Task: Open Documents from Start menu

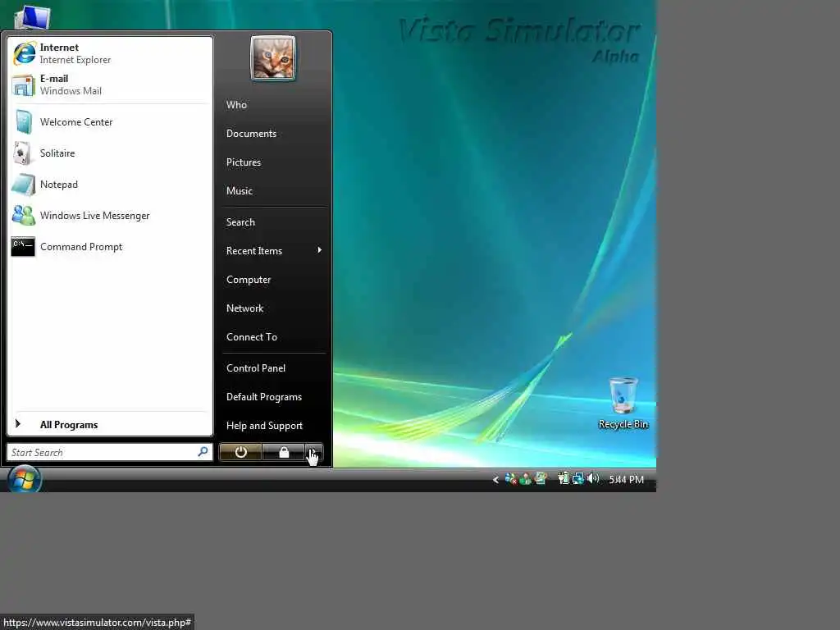Action: pyautogui.click(x=251, y=134)
